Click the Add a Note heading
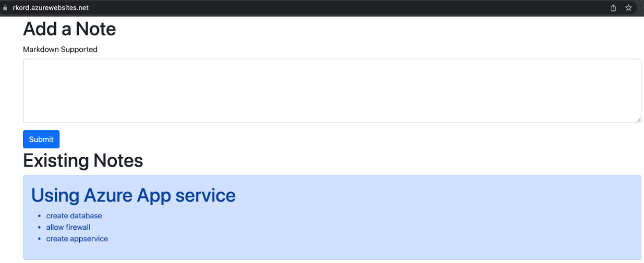 tap(69, 29)
